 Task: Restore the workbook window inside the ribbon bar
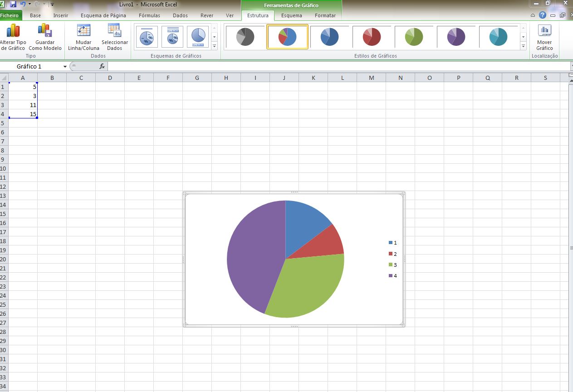tap(563, 15)
